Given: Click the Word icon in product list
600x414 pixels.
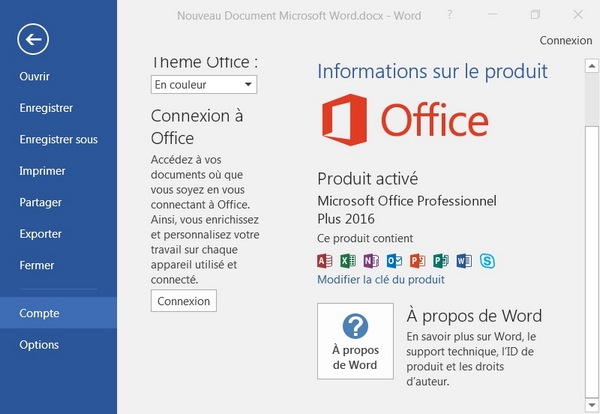Looking at the screenshot, I should [463, 261].
